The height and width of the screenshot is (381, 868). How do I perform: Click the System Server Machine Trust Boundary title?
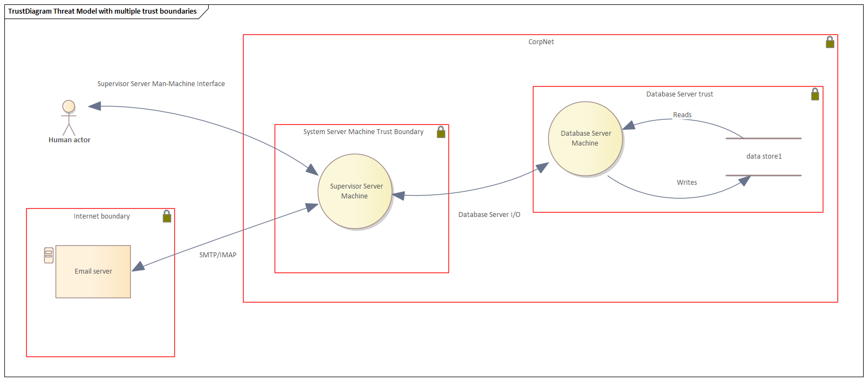click(x=363, y=132)
